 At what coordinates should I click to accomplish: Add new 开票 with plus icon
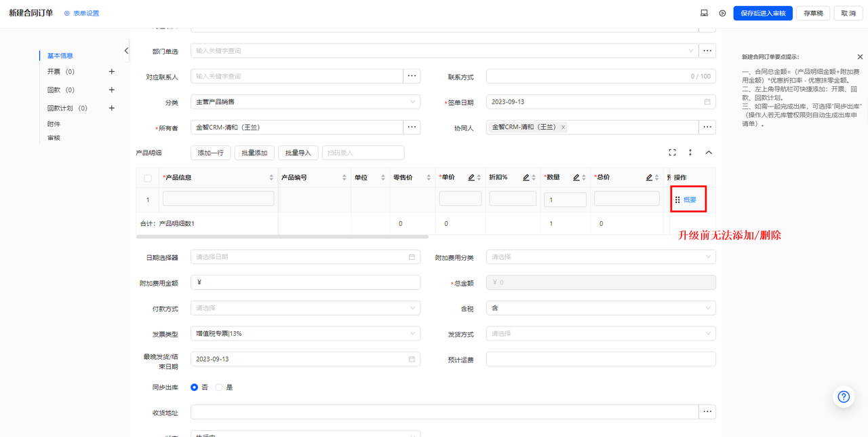pos(112,71)
